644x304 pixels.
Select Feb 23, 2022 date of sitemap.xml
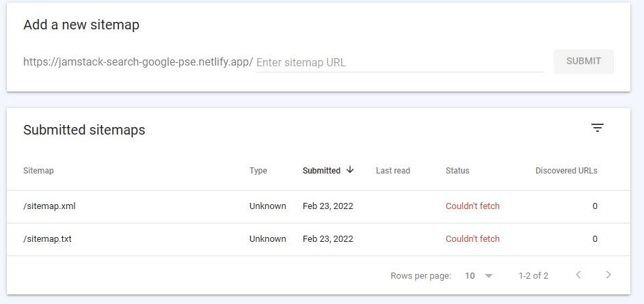(x=327, y=206)
